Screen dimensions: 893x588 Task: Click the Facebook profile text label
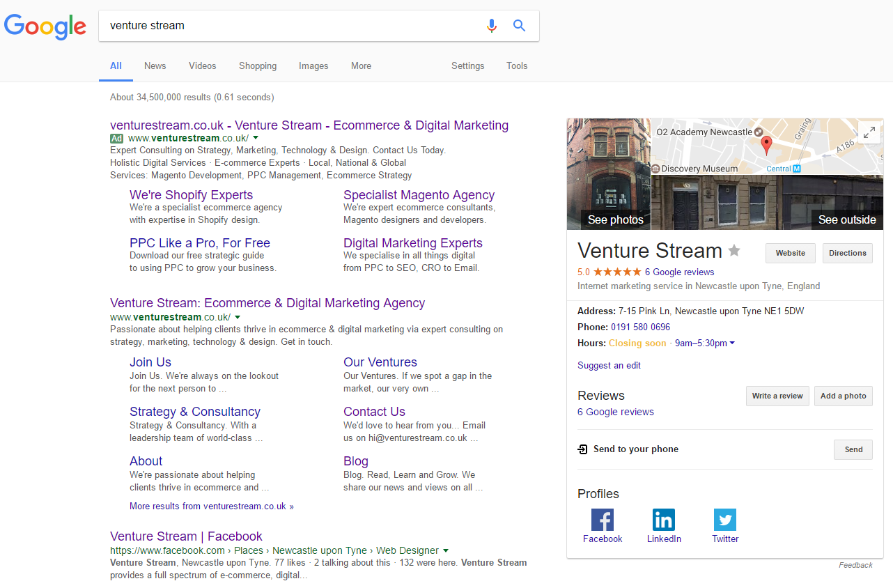click(603, 539)
